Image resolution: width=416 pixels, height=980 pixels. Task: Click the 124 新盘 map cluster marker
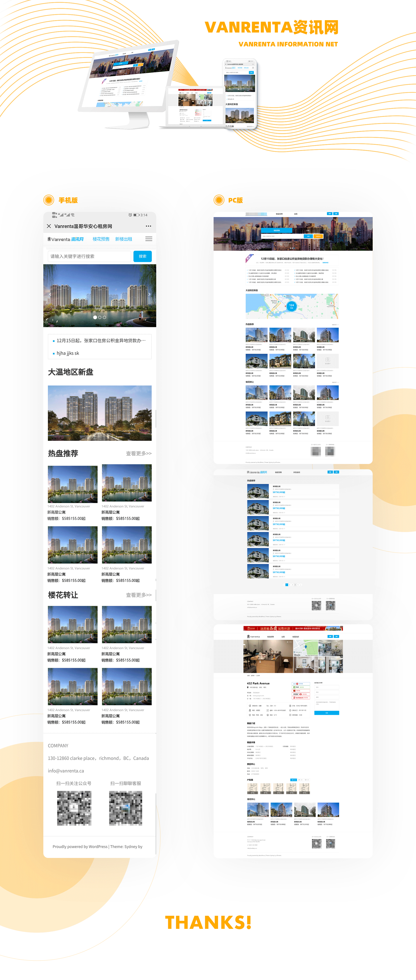[x=291, y=306]
